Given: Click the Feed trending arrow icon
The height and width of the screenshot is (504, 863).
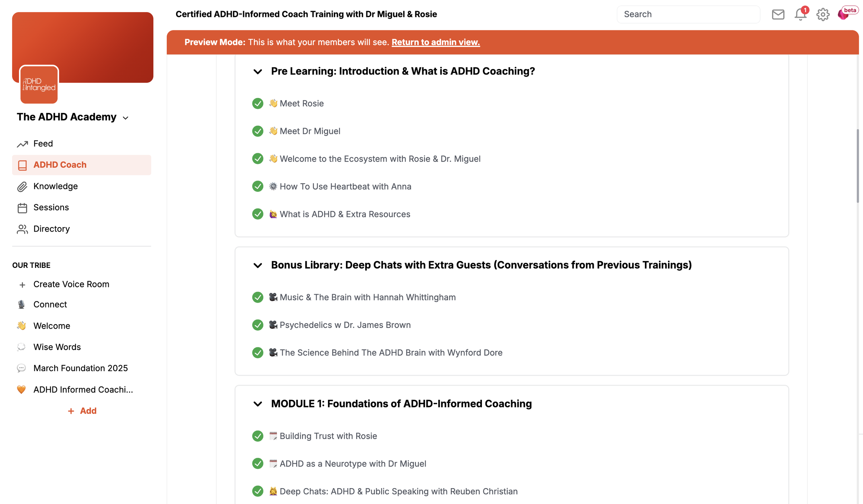Looking at the screenshot, I should [22, 144].
